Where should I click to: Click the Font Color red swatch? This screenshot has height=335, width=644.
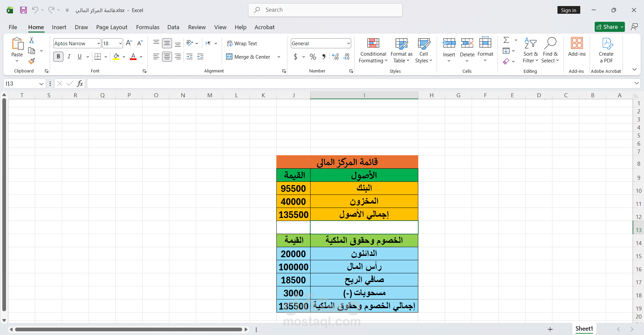(x=133, y=57)
